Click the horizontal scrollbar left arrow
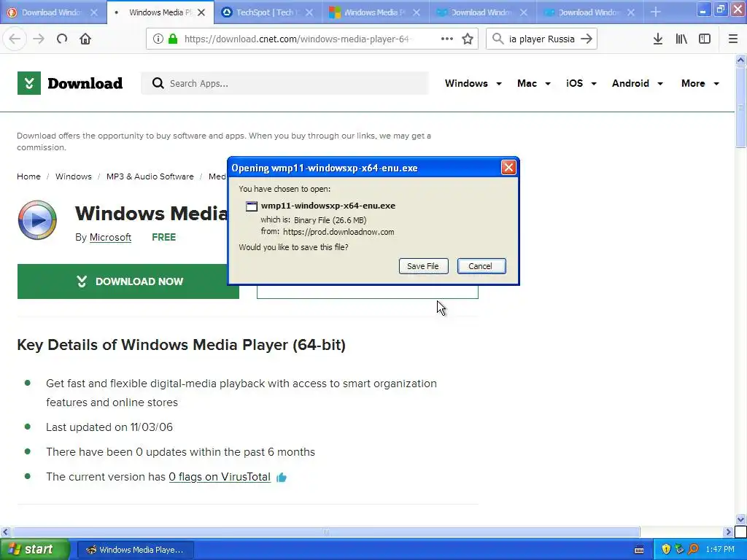Image resolution: width=747 pixels, height=560 pixels. pyautogui.click(x=6, y=532)
